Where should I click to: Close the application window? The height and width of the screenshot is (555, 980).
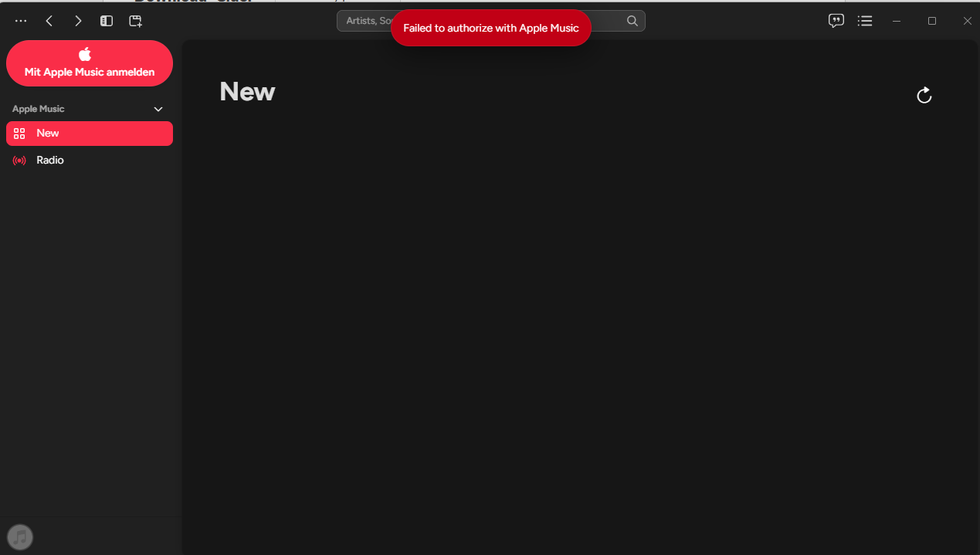967,21
